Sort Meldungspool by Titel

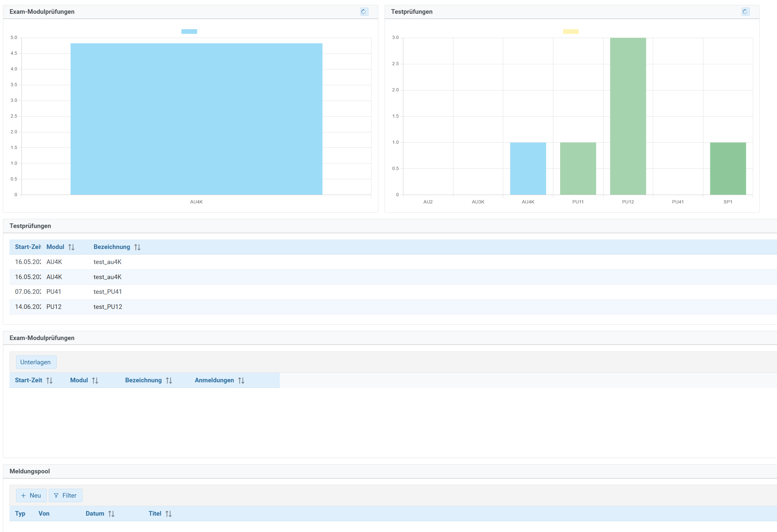(169, 514)
